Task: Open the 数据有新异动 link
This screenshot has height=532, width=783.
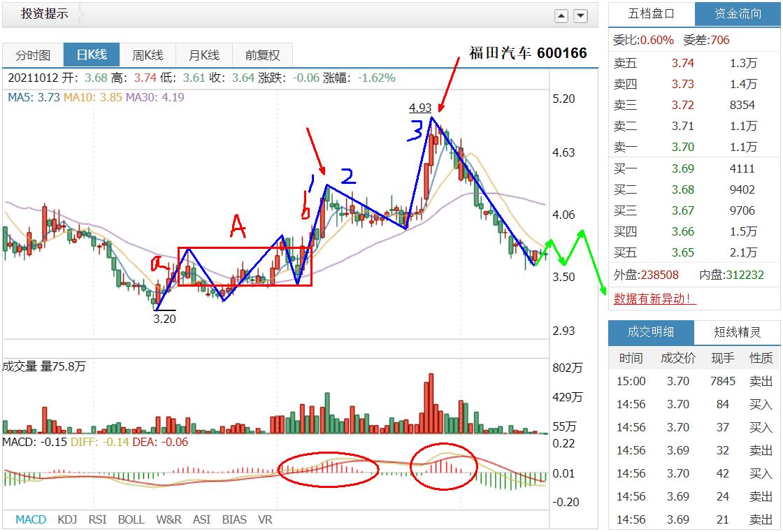Action: click(x=654, y=299)
